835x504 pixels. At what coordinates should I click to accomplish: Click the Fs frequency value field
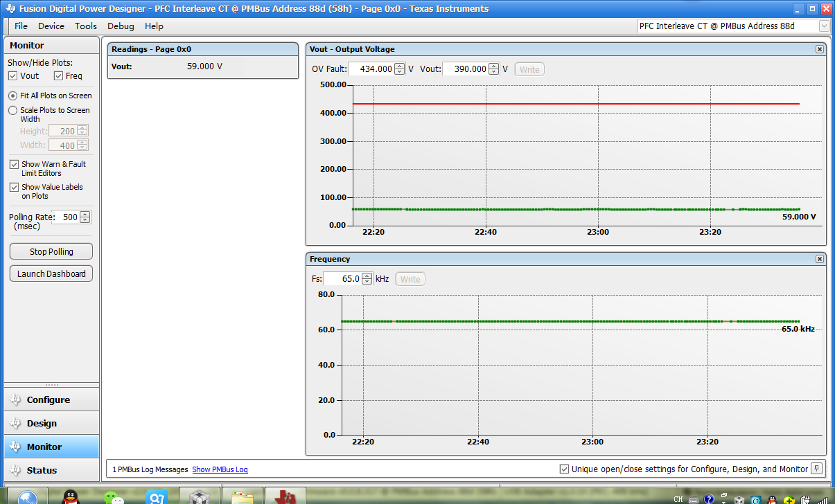pos(342,279)
